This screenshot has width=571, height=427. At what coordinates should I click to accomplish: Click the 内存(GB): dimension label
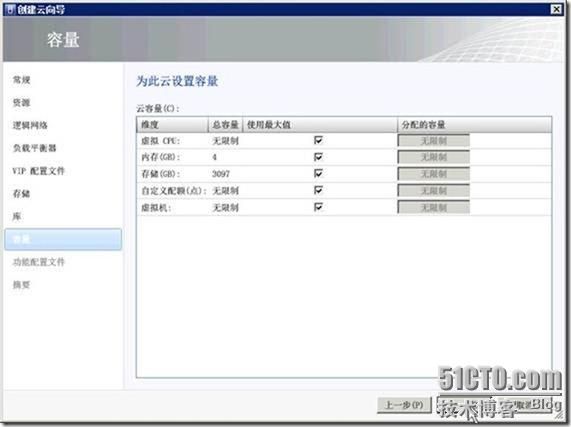click(161, 157)
